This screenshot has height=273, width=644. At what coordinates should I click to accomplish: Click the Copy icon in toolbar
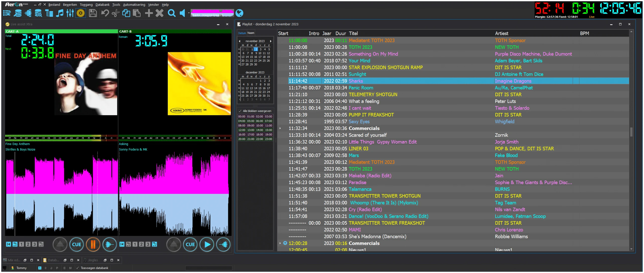click(126, 13)
